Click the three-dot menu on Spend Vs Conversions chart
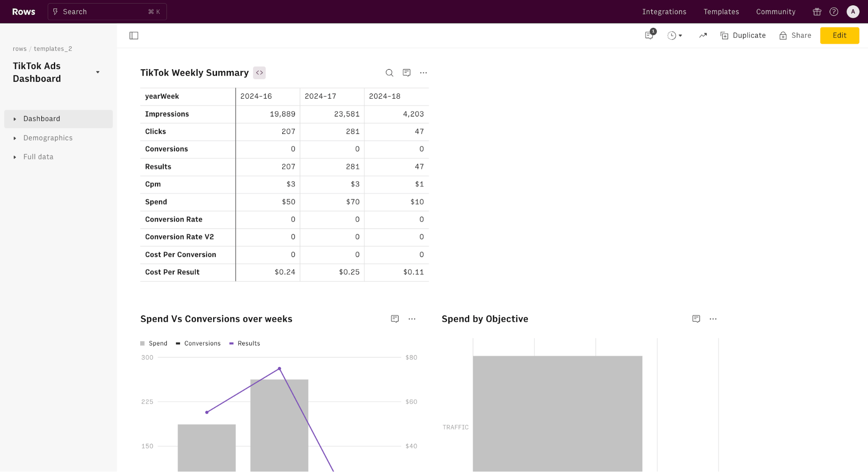Viewport: 868px width, 472px height. click(412, 318)
